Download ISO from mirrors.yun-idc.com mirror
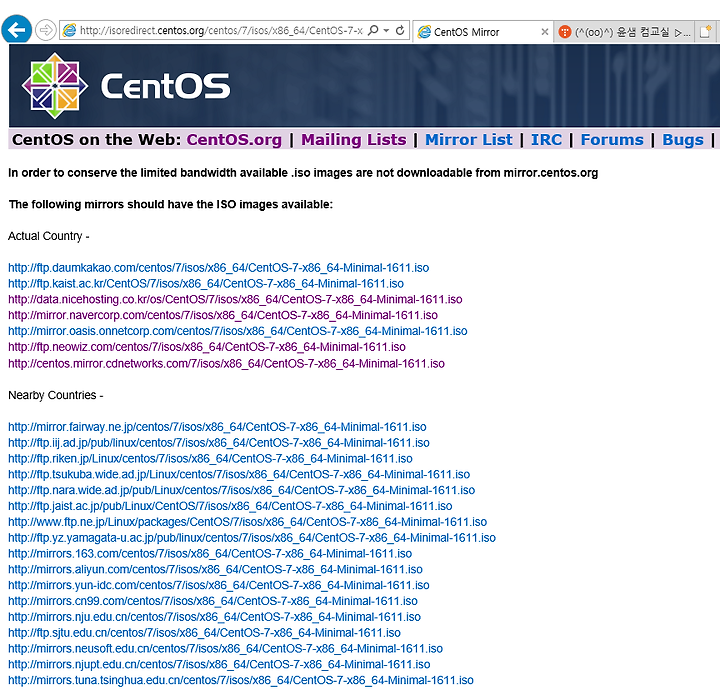This screenshot has width=720, height=690. tap(219, 585)
